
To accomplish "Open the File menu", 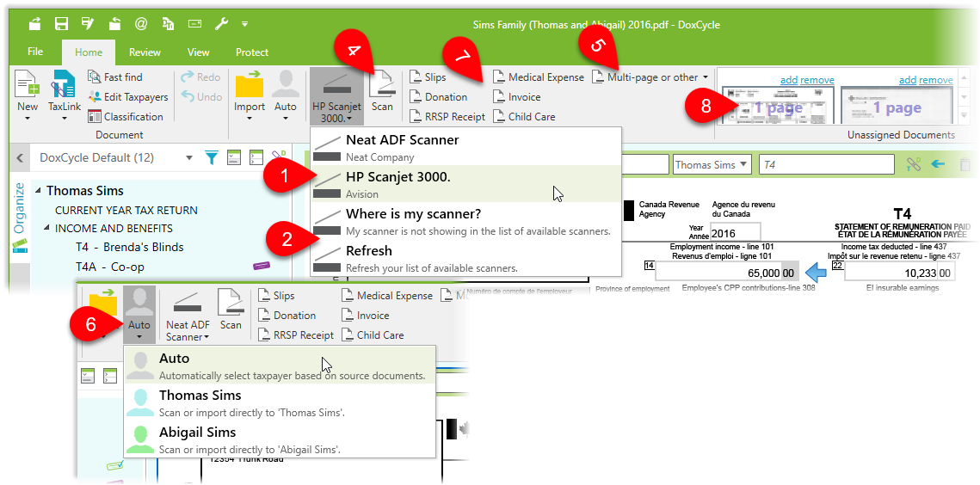I will pyautogui.click(x=35, y=52).
